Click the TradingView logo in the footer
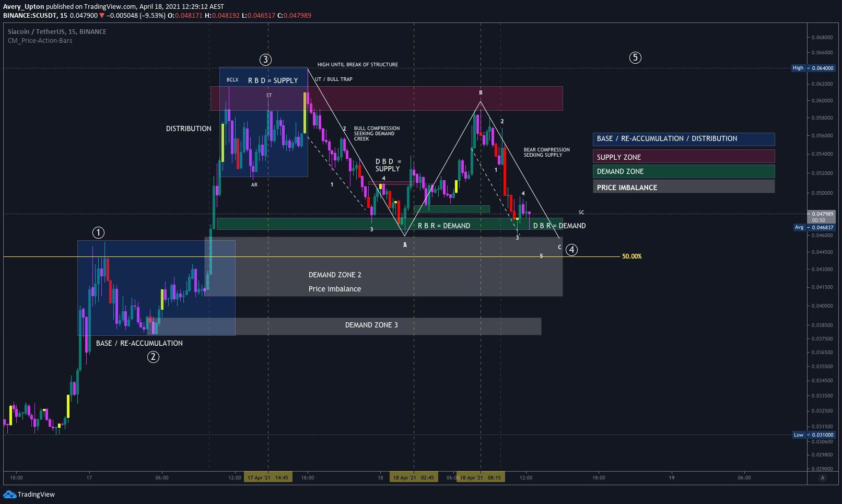This screenshot has height=504, width=842. tap(29, 494)
